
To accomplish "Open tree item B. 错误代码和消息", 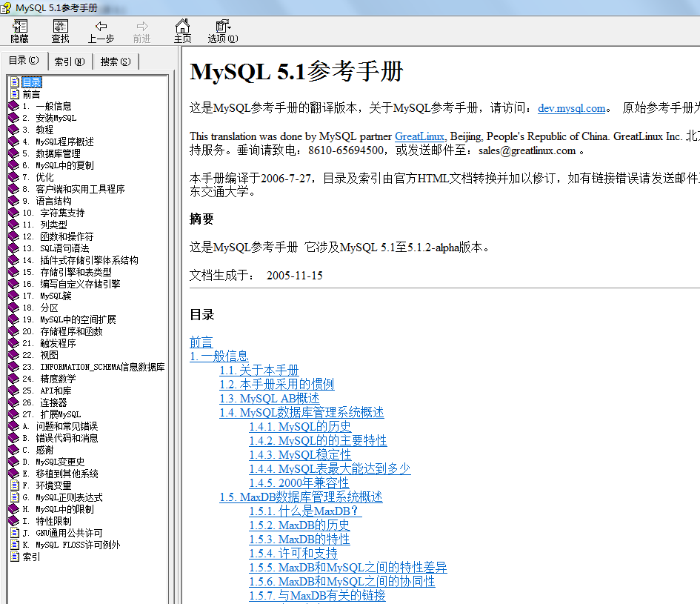I will coord(60,438).
